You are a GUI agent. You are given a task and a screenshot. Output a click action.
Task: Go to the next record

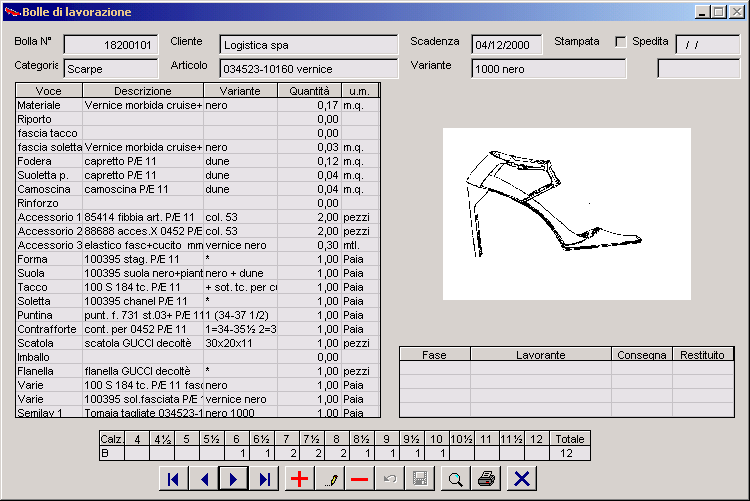(233, 479)
